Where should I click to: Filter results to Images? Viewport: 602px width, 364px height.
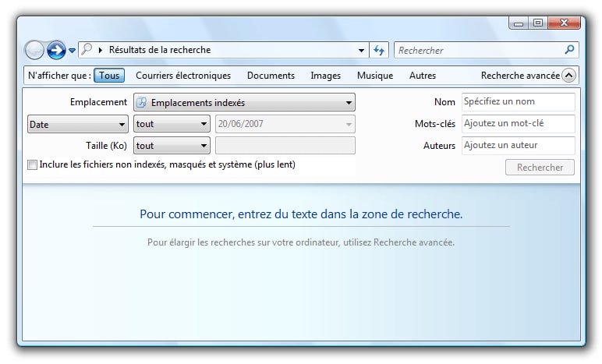point(325,76)
